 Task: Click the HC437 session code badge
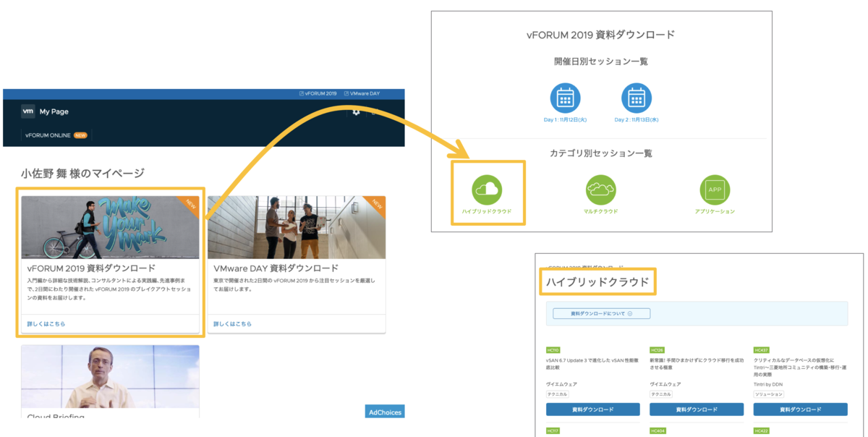pyautogui.click(x=761, y=349)
